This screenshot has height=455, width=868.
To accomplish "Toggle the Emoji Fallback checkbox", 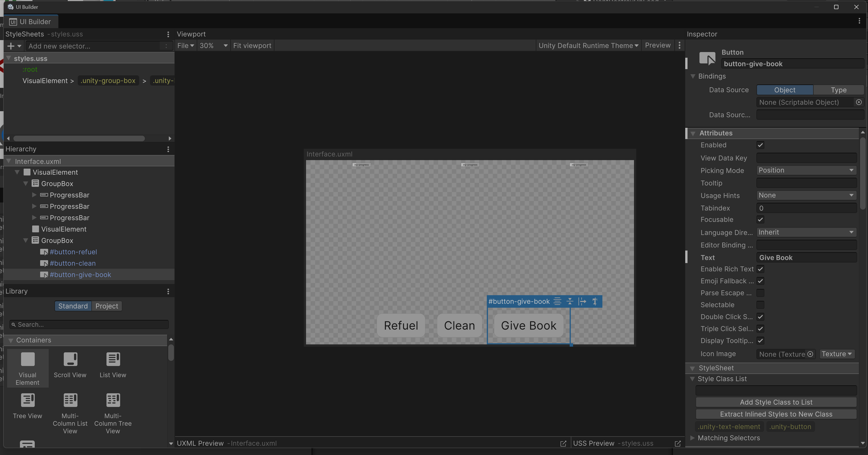I will [760, 281].
